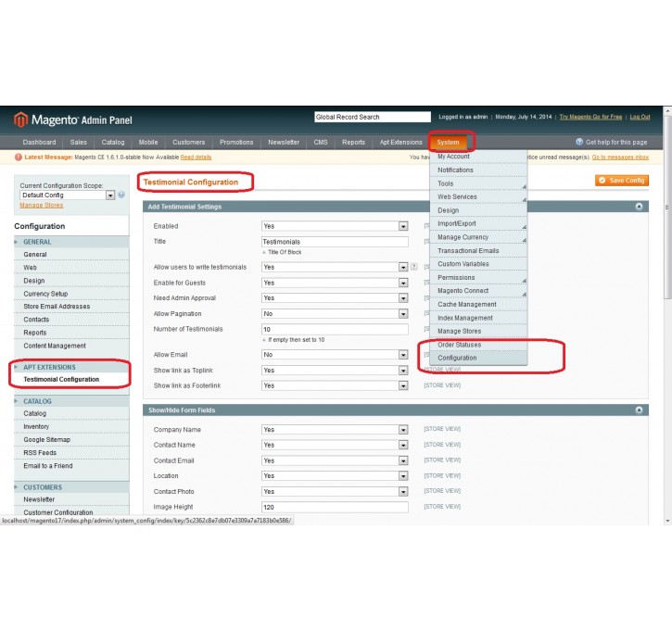This screenshot has width=672, height=630.
Task: Open the Show link as Toplink dropdown
Action: [x=335, y=371]
